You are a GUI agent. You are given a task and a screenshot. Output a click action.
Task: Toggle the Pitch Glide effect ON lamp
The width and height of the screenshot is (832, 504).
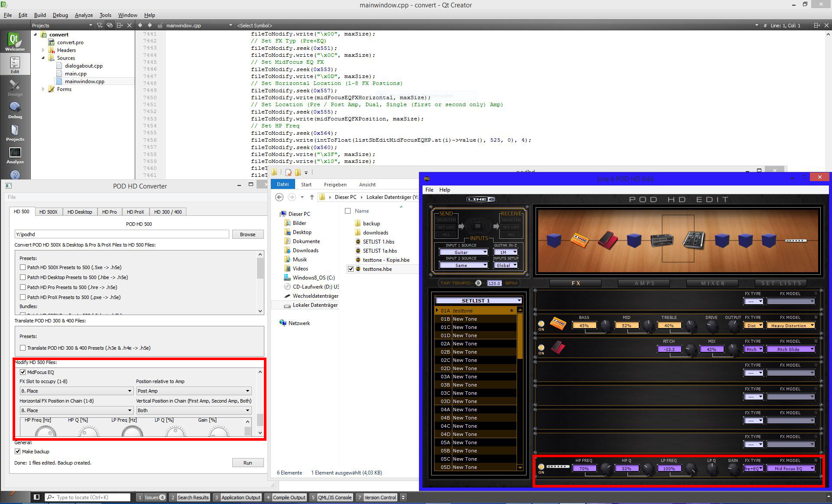541,348
